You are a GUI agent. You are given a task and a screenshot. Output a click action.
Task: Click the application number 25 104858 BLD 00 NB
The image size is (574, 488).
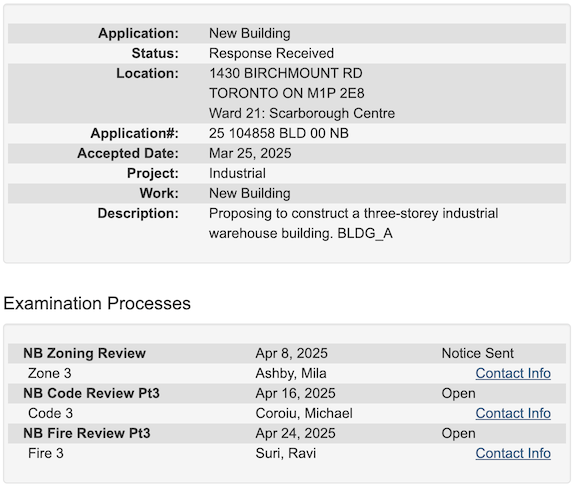tap(279, 133)
